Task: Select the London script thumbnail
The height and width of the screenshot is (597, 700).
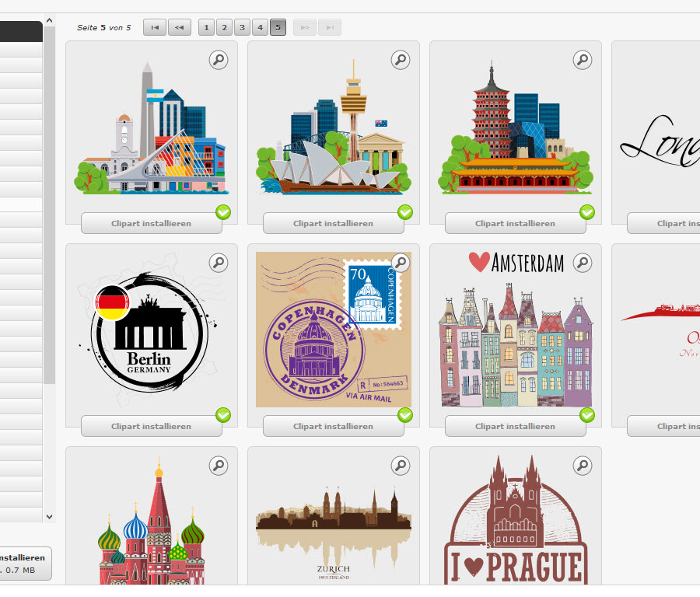Action: pos(660,143)
